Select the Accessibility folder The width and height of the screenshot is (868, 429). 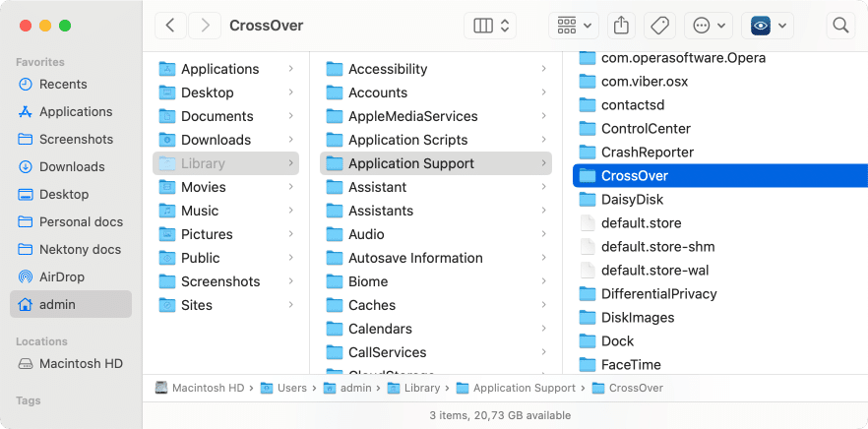pos(436,69)
